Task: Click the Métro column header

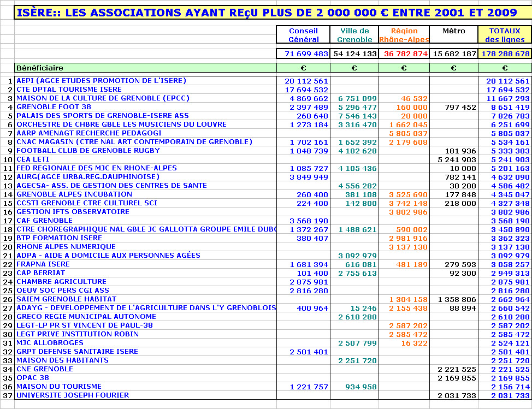Action: pos(453,31)
